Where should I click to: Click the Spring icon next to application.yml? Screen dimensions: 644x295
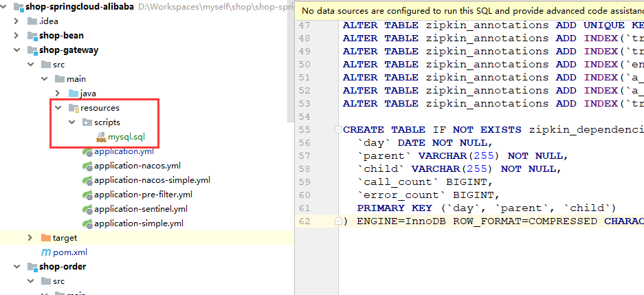pyautogui.click(x=87, y=152)
